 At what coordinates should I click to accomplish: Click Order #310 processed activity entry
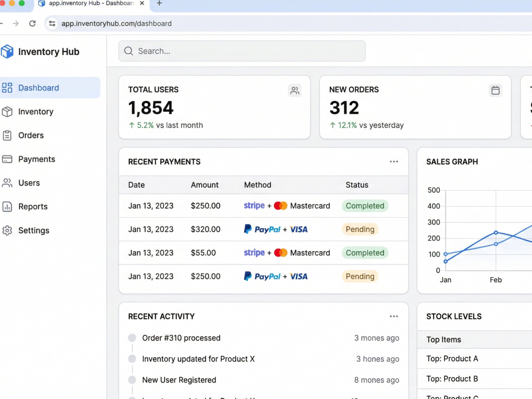point(181,338)
